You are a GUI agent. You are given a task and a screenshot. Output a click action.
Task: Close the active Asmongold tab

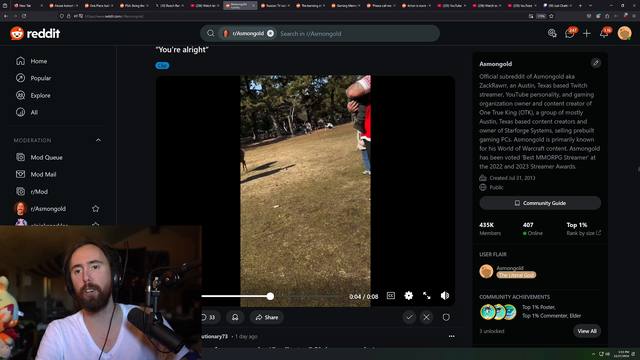point(253,6)
